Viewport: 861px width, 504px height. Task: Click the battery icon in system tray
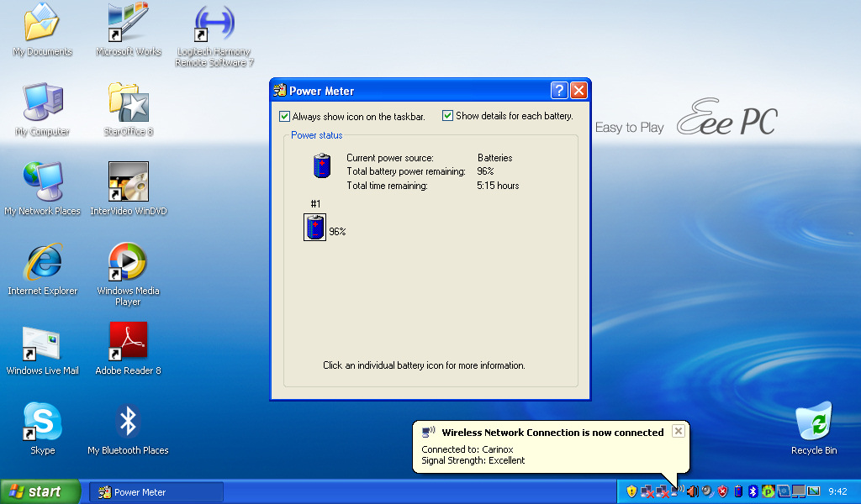[x=738, y=491]
